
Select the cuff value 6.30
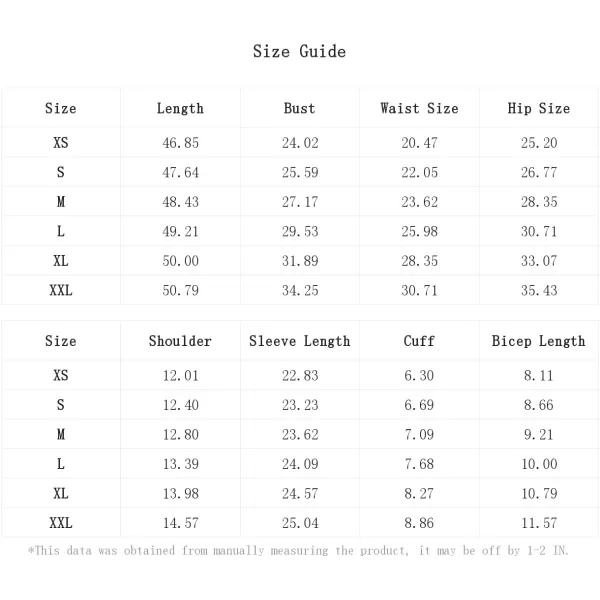tap(419, 375)
